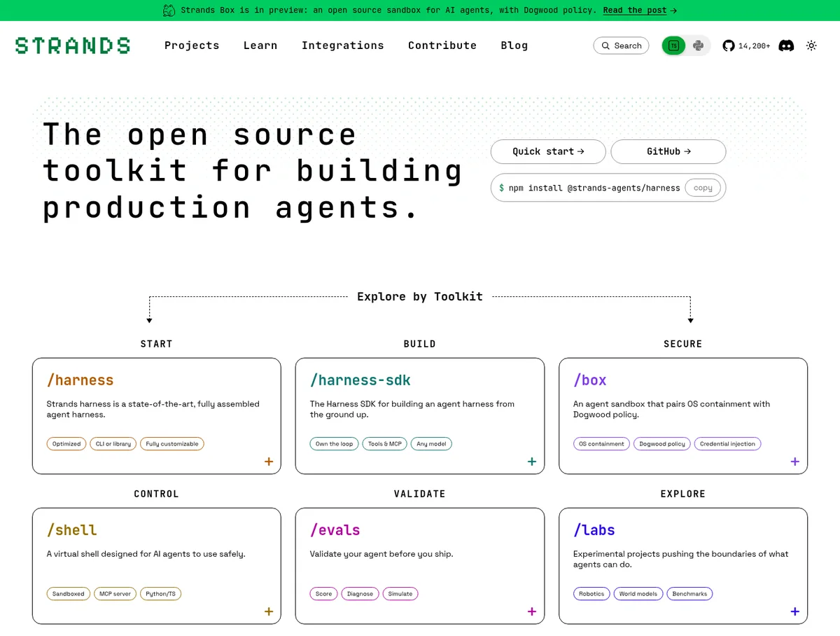Expand the /harness card plus icon

pyautogui.click(x=269, y=462)
